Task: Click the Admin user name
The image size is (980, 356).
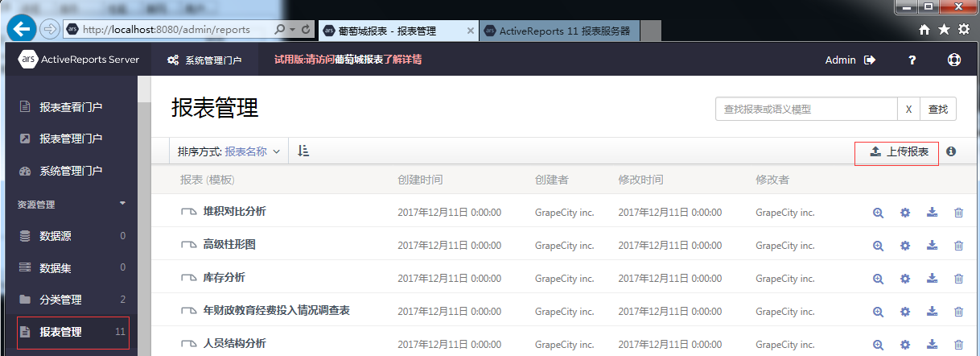Action: [840, 60]
